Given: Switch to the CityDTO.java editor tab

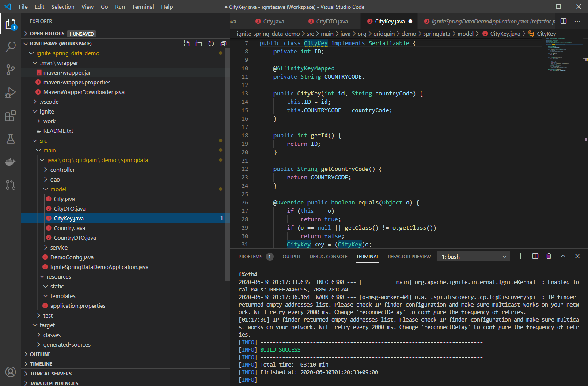Looking at the screenshot, I should pyautogui.click(x=332, y=21).
